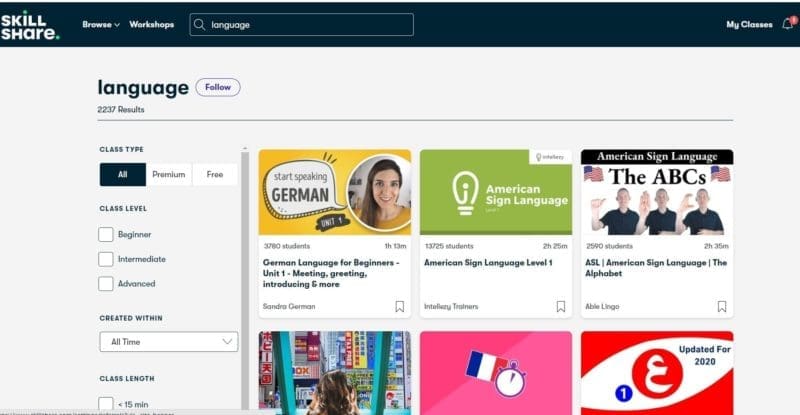The height and width of the screenshot is (415, 800).
Task: Open the green American Sign Language thumbnail
Action: pyautogui.click(x=496, y=192)
